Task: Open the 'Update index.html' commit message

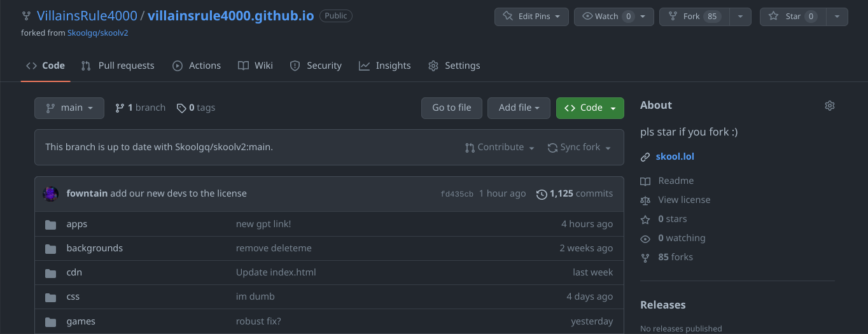Action: click(x=276, y=272)
